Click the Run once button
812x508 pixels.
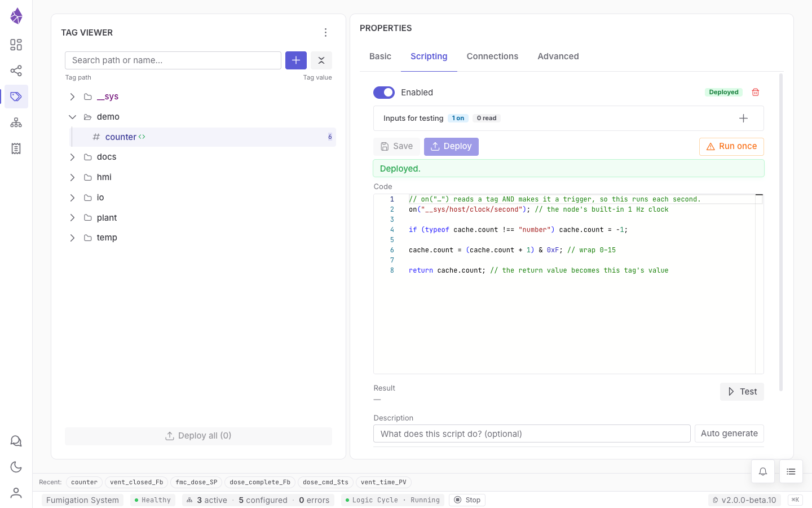(x=731, y=147)
